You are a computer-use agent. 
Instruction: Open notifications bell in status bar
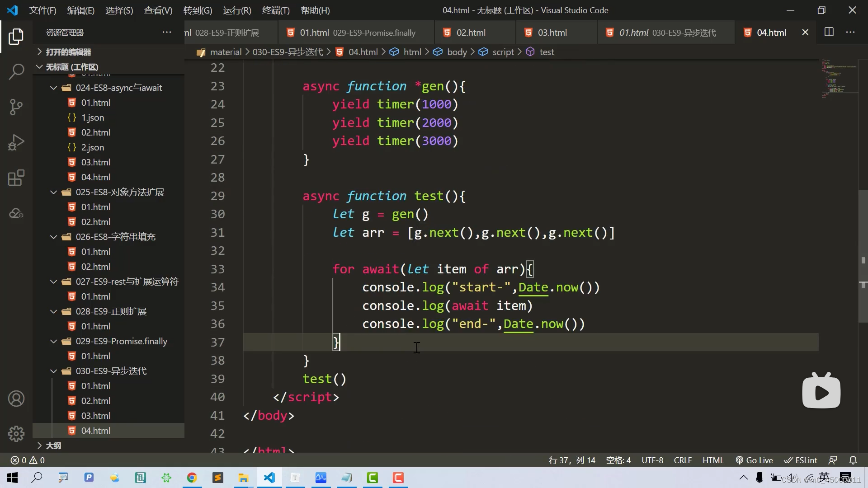pyautogui.click(x=853, y=460)
